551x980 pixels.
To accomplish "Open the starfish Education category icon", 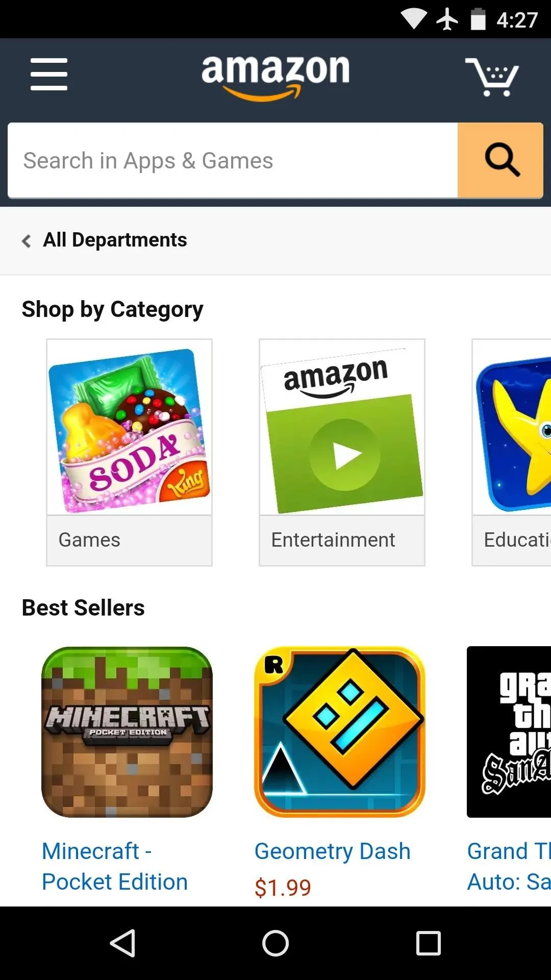I will tap(512, 428).
